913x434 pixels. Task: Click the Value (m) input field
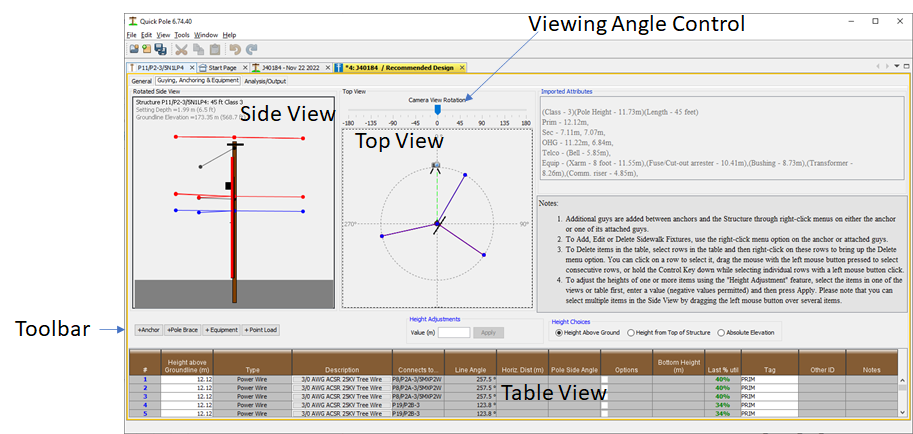[454, 333]
